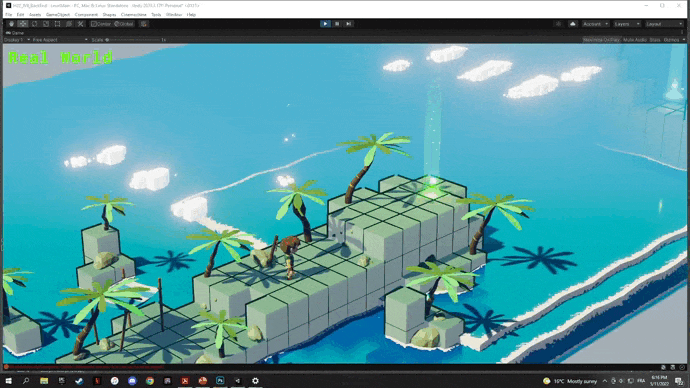Open the custom editor tools icon
Image resolution: width=690 pixels, height=388 pixels.
pos(80,24)
